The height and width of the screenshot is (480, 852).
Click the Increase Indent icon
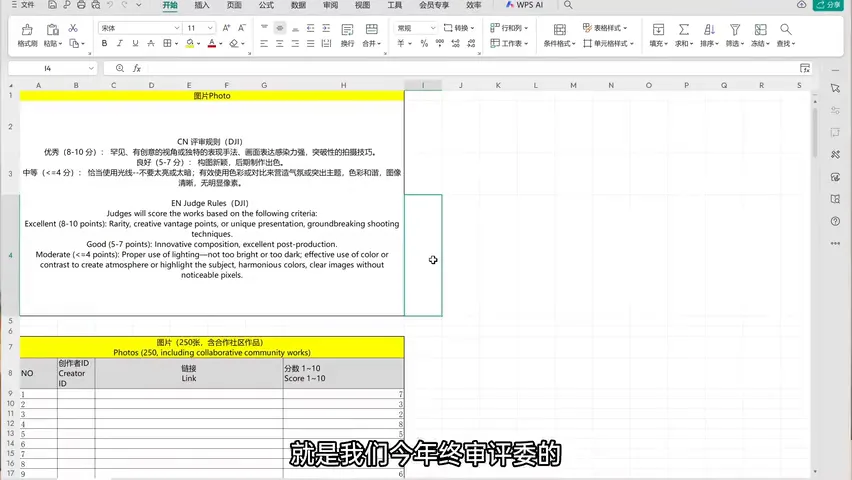(x=326, y=28)
